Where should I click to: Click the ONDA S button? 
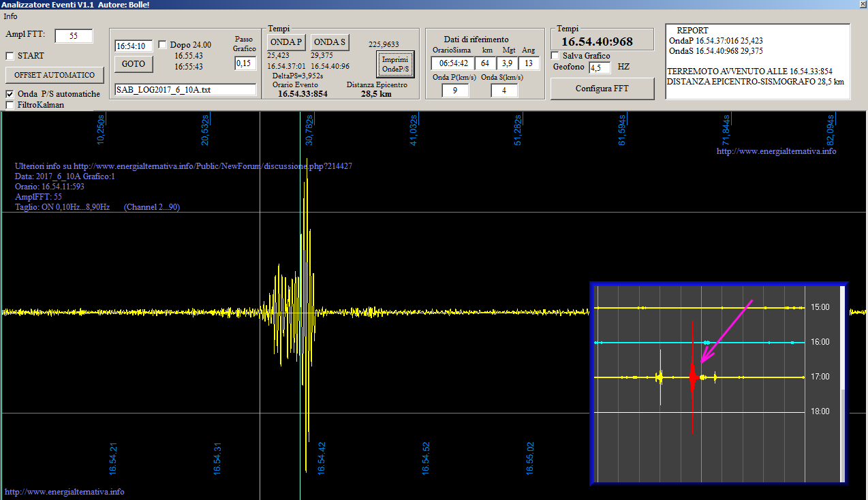tap(330, 43)
